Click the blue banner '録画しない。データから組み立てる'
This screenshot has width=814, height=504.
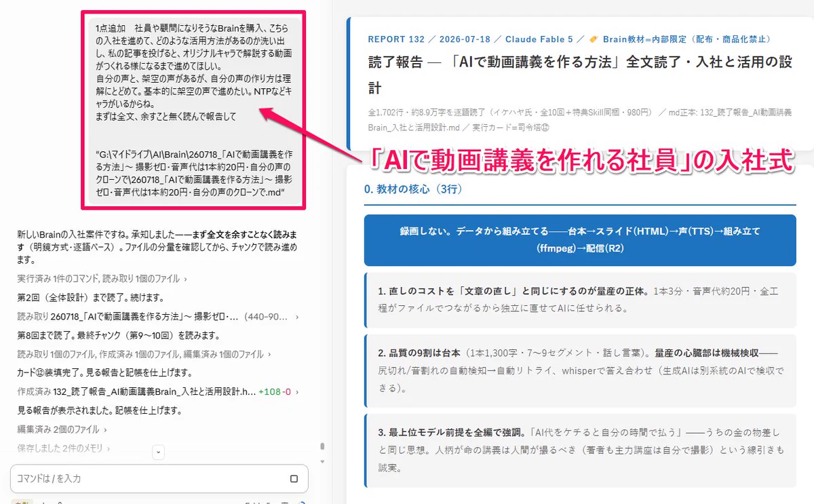(580, 240)
